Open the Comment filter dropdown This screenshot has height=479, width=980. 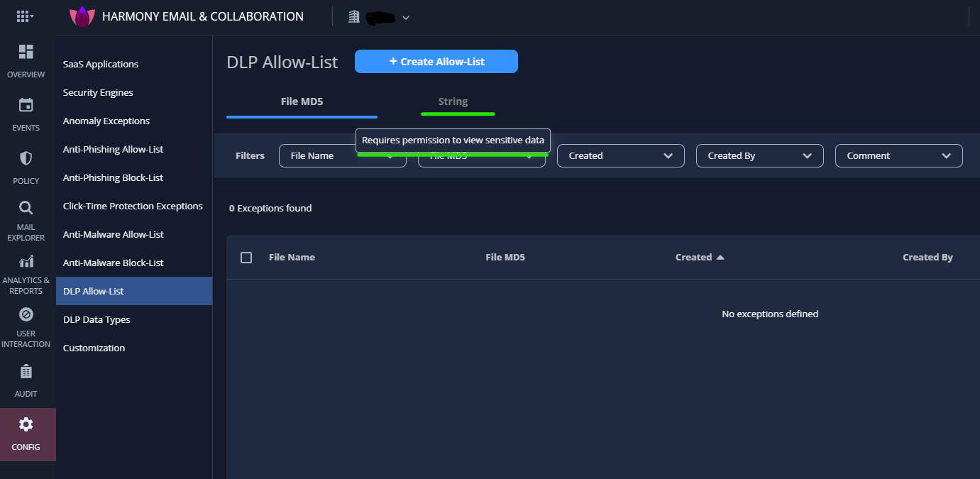coord(898,155)
